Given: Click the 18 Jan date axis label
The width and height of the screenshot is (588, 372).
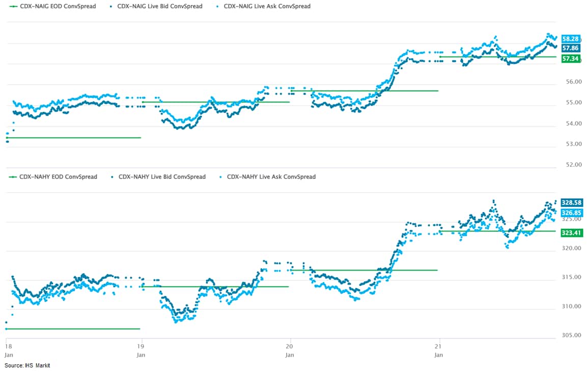Looking at the screenshot, I should point(6,350).
